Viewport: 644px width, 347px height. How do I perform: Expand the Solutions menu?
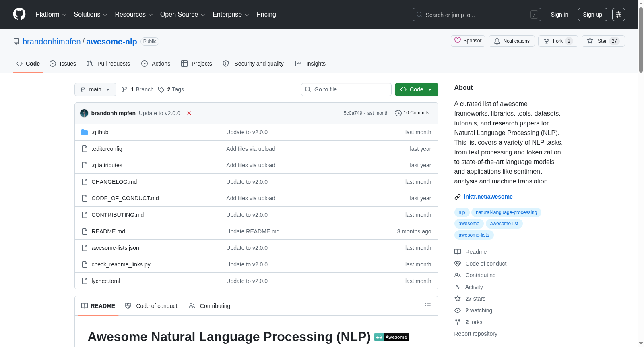coord(91,15)
